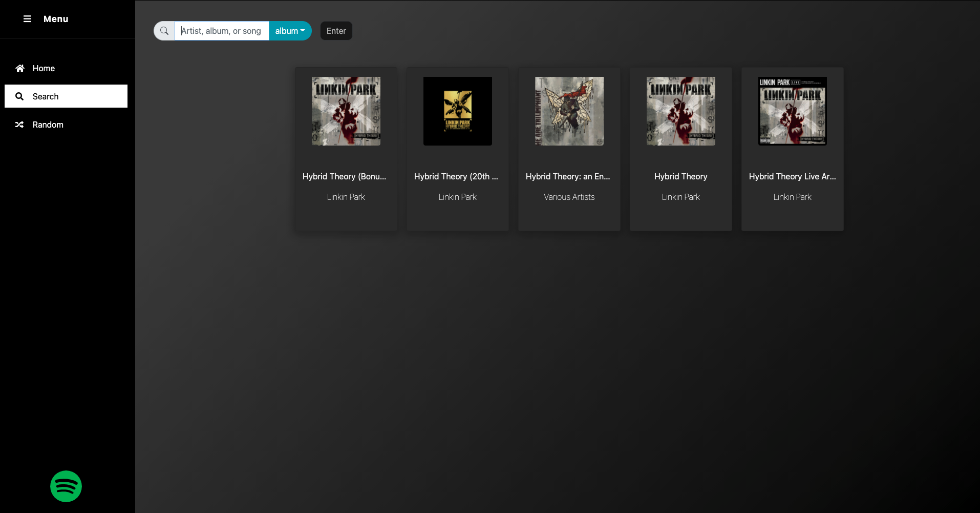Click Linkin Park under Hybrid Theory Live Ar...

[x=793, y=197]
